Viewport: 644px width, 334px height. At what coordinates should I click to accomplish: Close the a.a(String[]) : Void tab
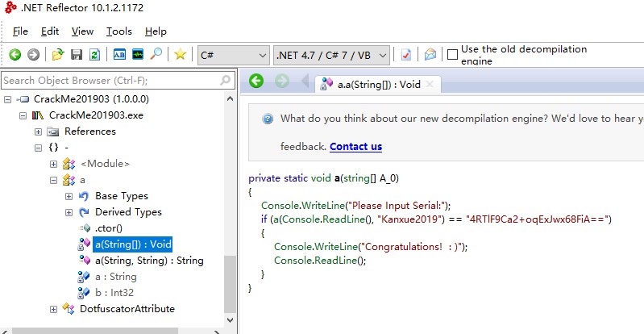pyautogui.click(x=430, y=85)
